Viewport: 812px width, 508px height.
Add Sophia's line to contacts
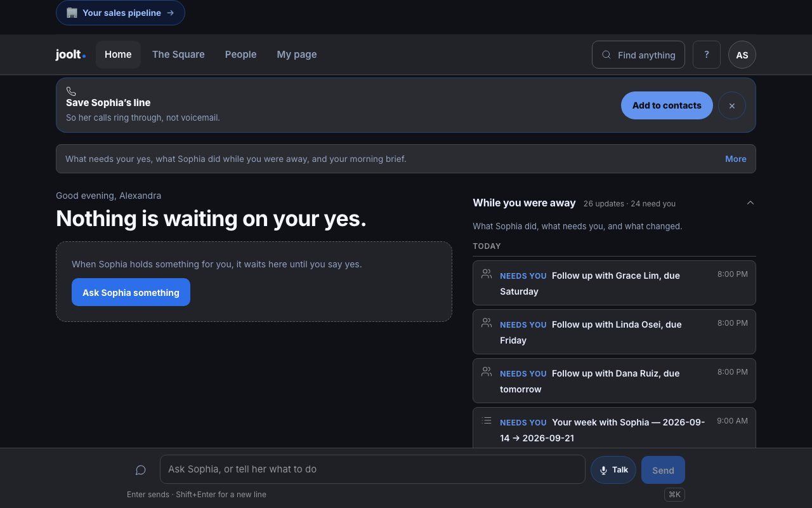pyautogui.click(x=667, y=105)
